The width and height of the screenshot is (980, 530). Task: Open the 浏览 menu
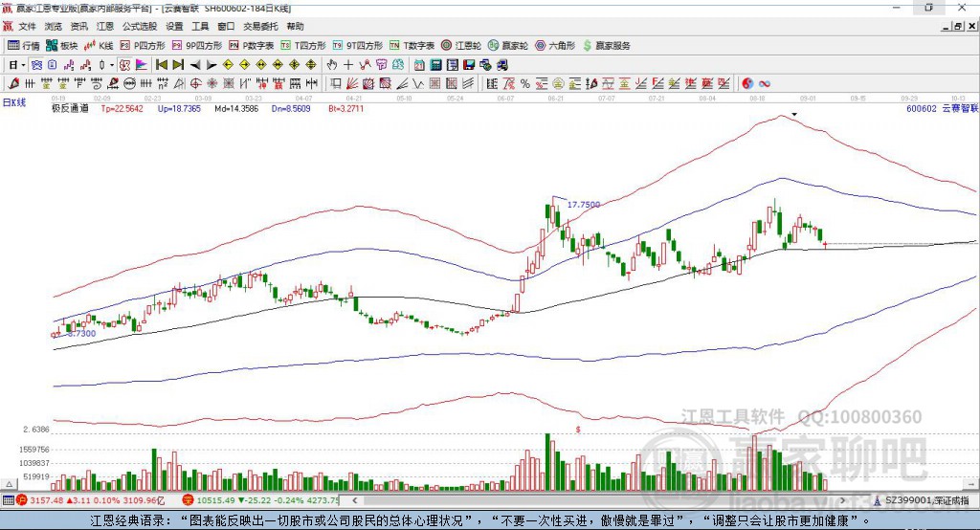pos(54,26)
